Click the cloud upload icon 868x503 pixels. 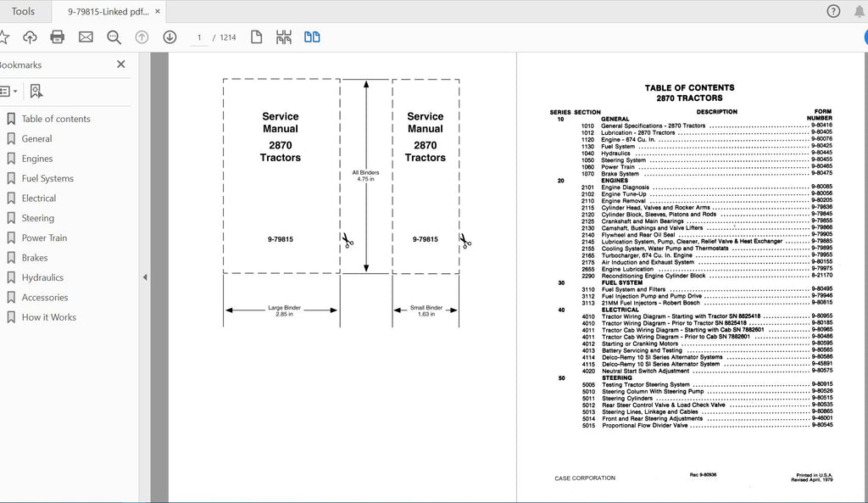point(30,37)
